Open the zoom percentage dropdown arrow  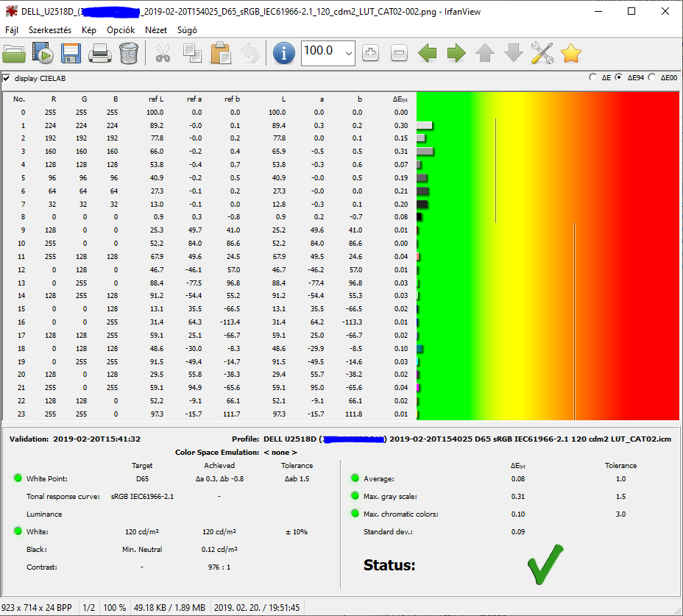point(348,54)
